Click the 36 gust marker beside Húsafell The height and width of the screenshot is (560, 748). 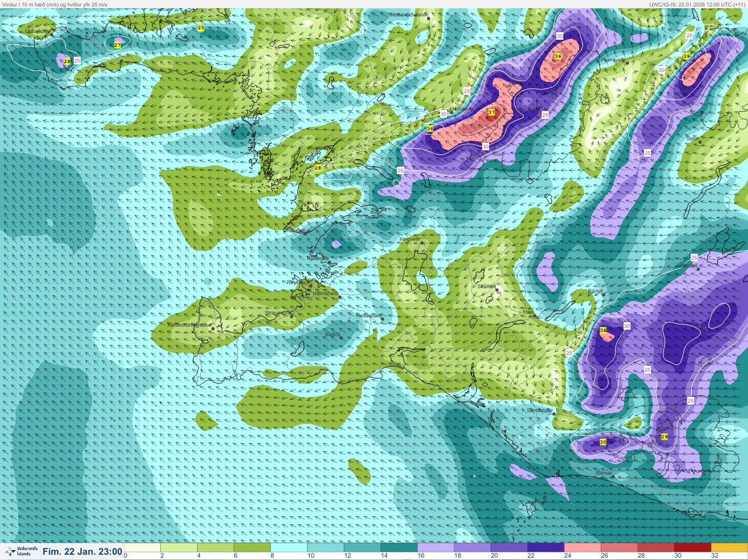(430, 129)
